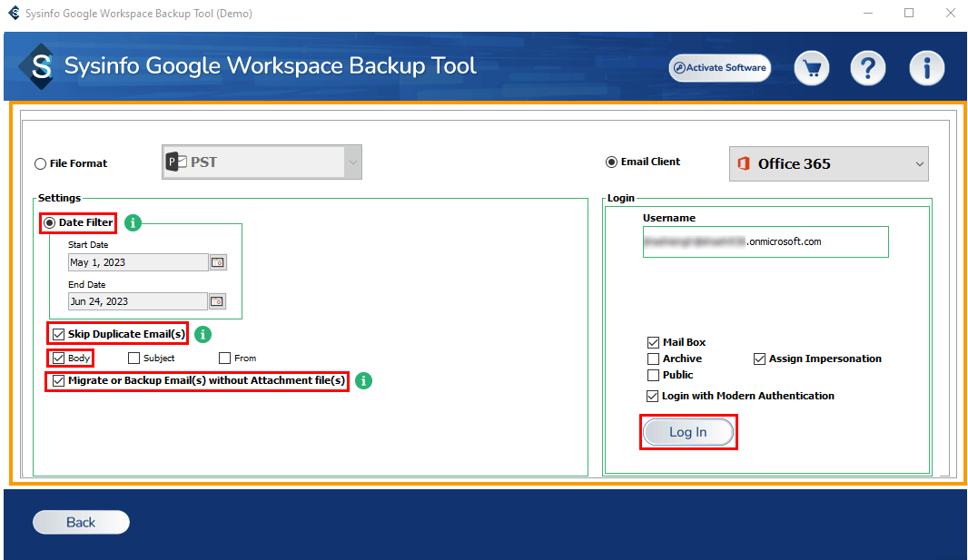Image resolution: width=968 pixels, height=560 pixels.
Task: Click info icon next to Date Filter
Action: tap(133, 222)
